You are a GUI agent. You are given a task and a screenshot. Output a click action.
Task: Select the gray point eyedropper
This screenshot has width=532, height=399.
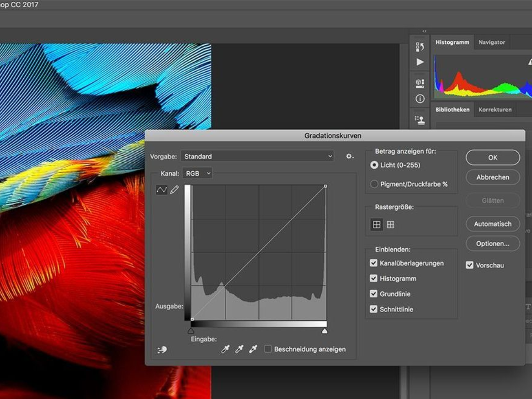pos(238,349)
